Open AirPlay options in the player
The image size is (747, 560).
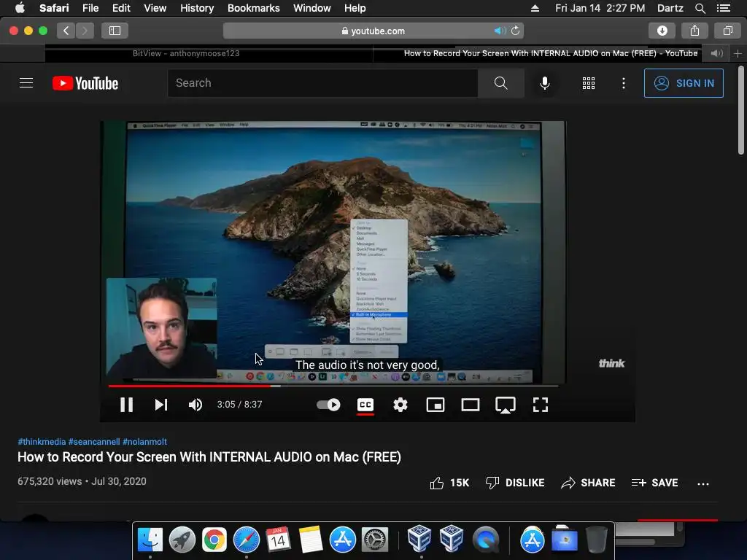506,405
